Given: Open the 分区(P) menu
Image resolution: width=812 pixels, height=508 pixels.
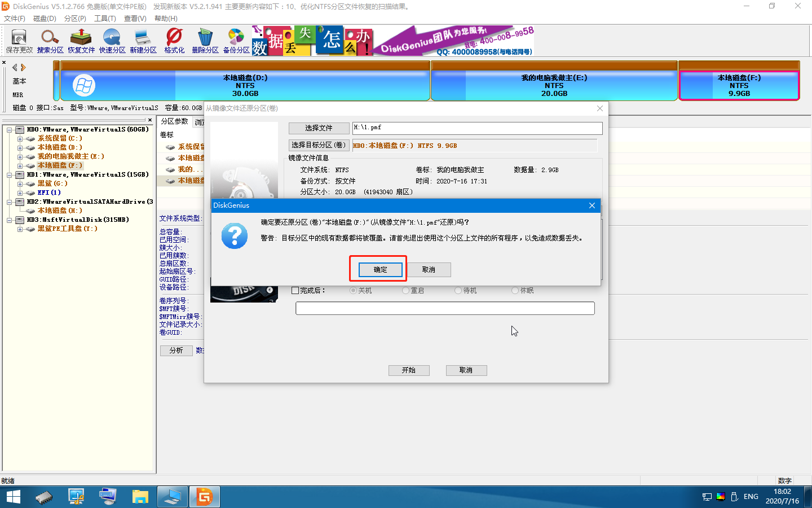Looking at the screenshot, I should click(x=75, y=19).
